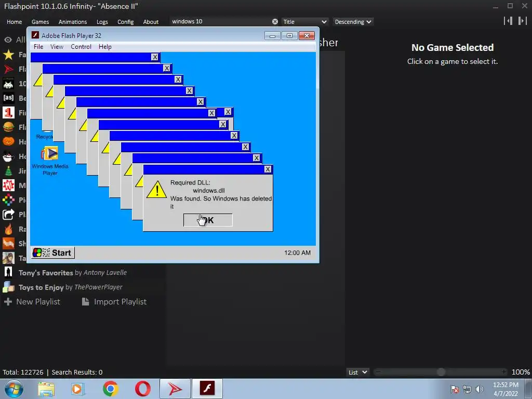532x399 pixels.
Task: Open Windows Media Player desktop icon in game
Action: (50, 161)
